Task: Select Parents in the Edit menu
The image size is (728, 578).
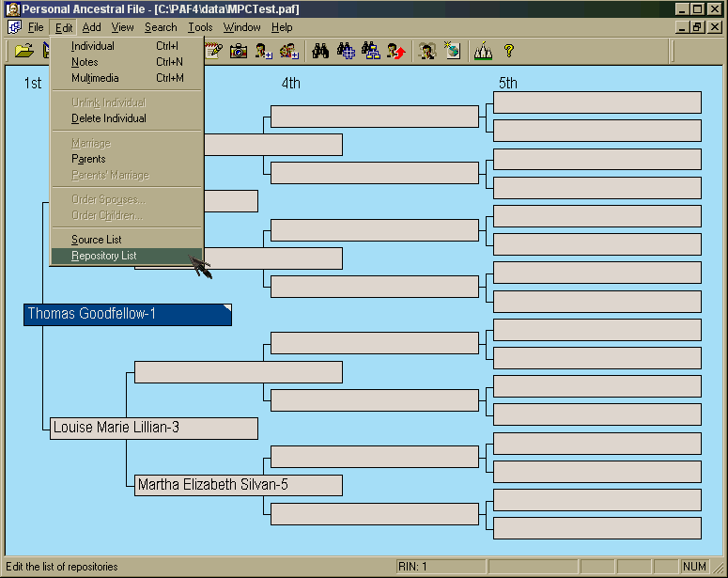Action: [x=127, y=159]
